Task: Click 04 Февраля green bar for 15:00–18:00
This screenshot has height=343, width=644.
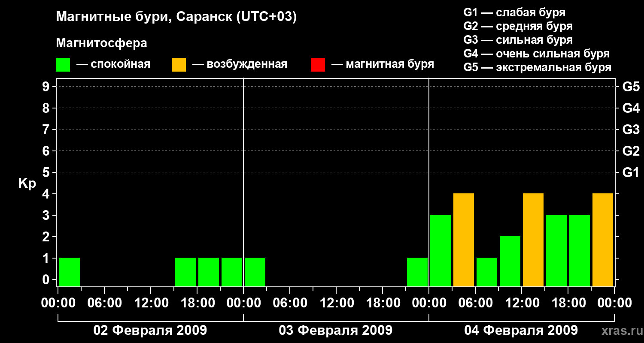Action: [556, 250]
